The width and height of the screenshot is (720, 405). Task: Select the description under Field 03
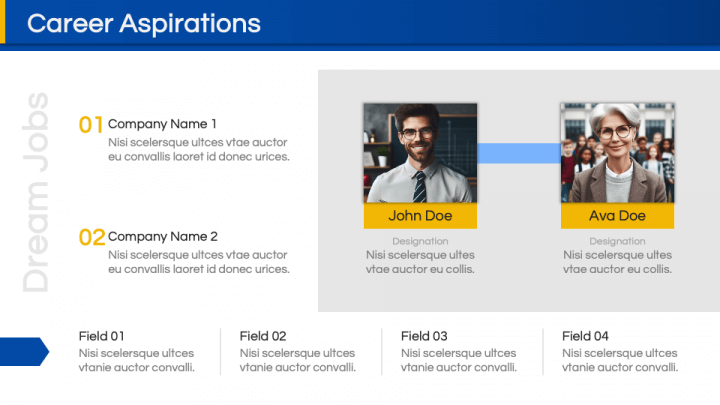click(459, 360)
